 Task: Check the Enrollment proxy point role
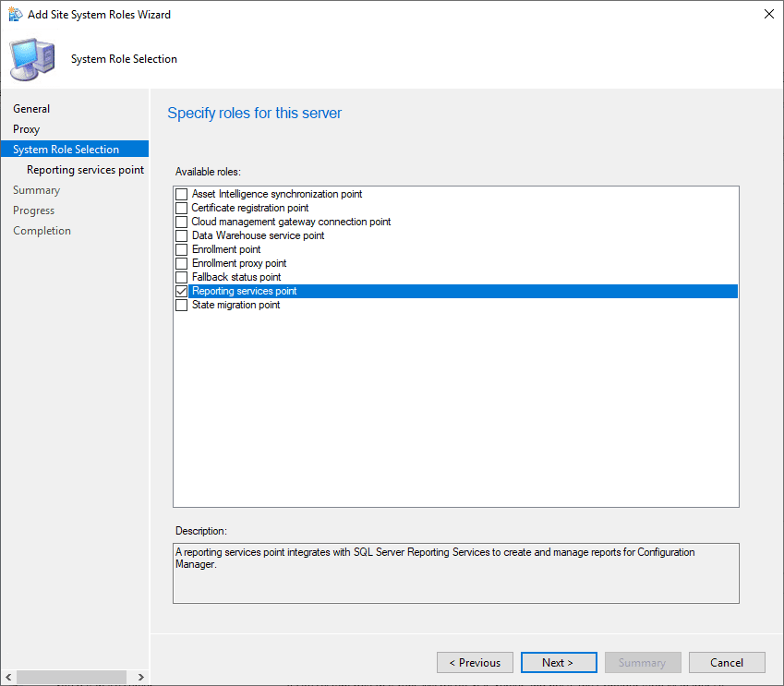tap(182, 264)
